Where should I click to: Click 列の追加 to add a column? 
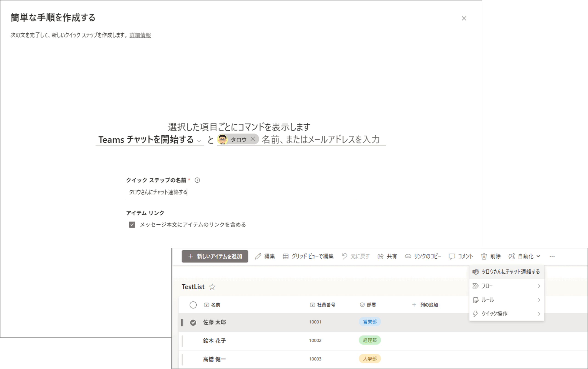pyautogui.click(x=425, y=305)
